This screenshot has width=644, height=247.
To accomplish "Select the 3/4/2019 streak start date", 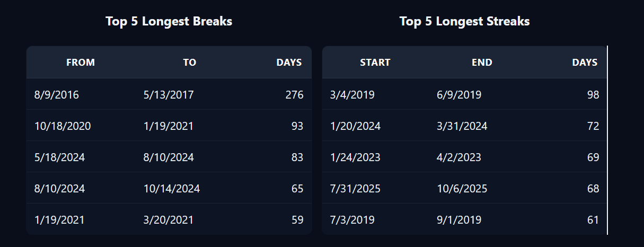I will coord(352,95).
